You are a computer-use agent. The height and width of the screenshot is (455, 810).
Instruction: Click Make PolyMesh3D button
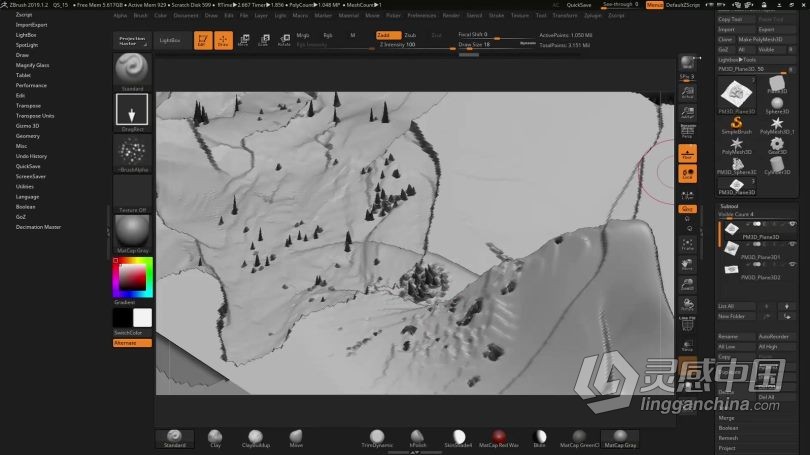click(x=766, y=39)
